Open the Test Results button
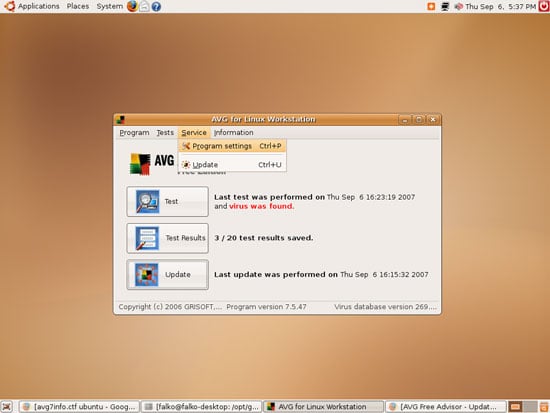 coord(167,238)
